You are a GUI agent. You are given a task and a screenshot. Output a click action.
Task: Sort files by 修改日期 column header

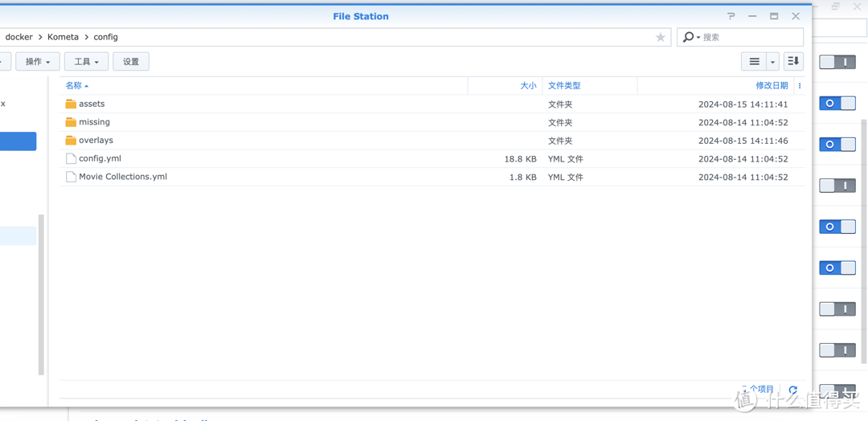(771, 86)
